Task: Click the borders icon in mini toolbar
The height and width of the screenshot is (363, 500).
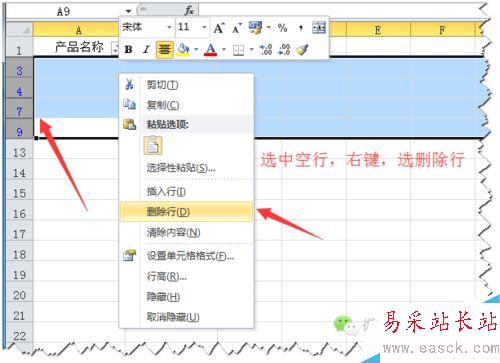Action: coord(238,50)
